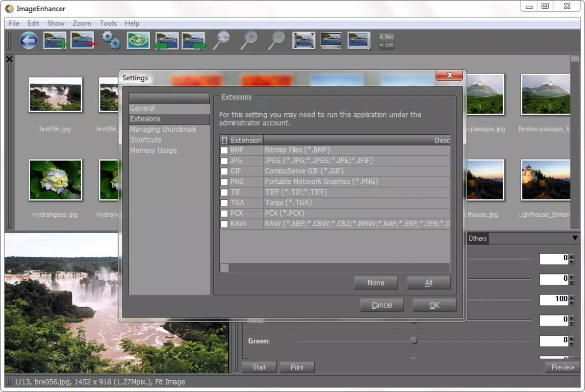The image size is (585, 392).
Task: Click the blue back arrow icon
Action: [x=29, y=41]
